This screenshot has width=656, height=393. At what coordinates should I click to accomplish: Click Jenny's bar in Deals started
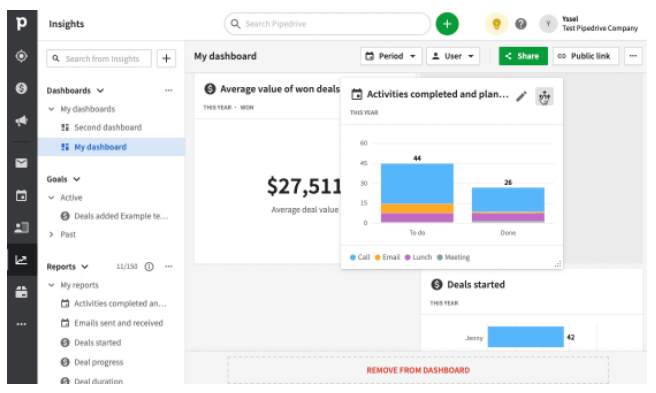525,337
